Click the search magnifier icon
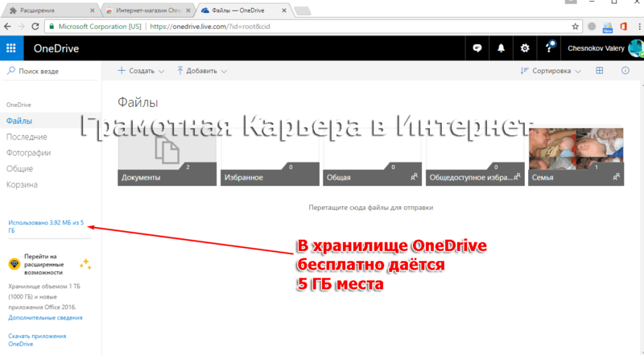 point(11,71)
